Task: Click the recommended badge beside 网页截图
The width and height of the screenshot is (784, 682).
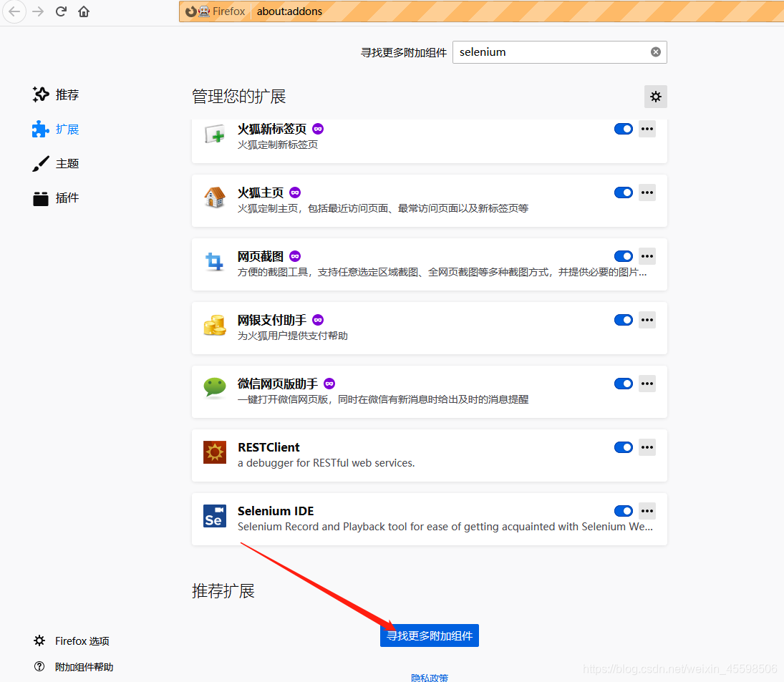Action: pos(295,256)
